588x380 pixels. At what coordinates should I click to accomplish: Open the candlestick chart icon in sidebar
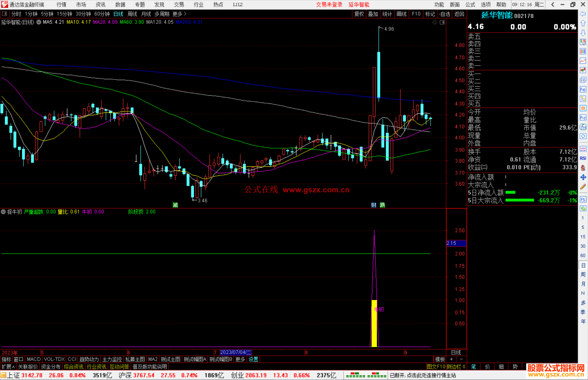583,70
